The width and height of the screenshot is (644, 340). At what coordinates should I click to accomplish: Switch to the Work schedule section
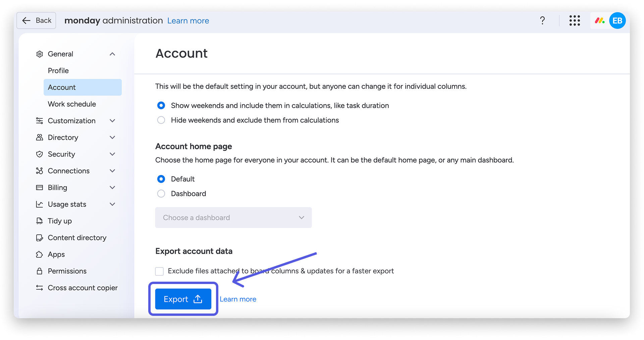tap(71, 104)
